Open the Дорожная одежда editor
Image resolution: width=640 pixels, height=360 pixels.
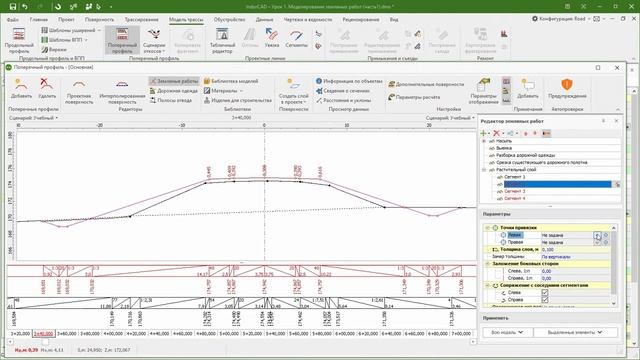(x=174, y=91)
